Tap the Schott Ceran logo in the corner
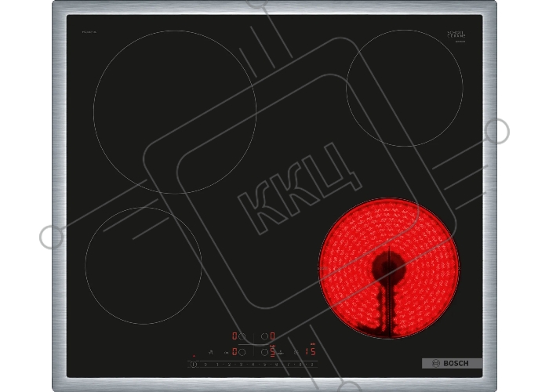The width and height of the screenshot is (549, 392). point(456,35)
